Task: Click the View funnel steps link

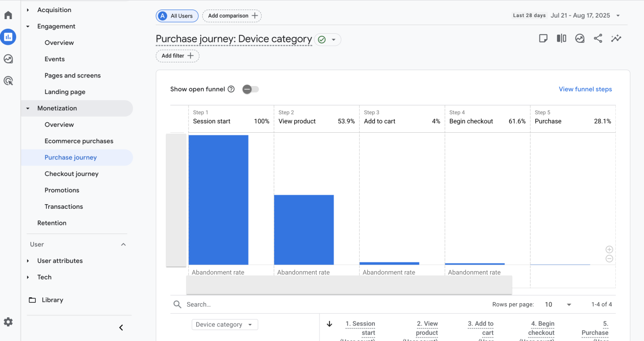Action: coord(585,89)
